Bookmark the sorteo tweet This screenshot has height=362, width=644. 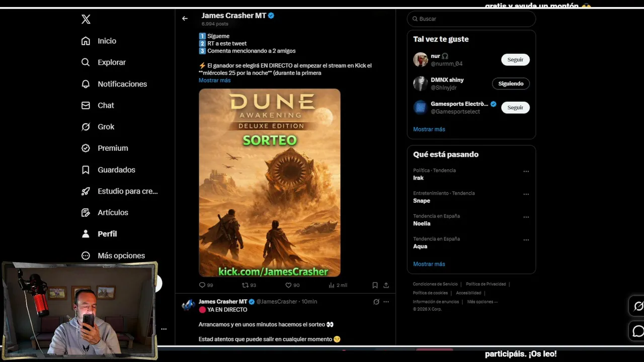tap(375, 285)
